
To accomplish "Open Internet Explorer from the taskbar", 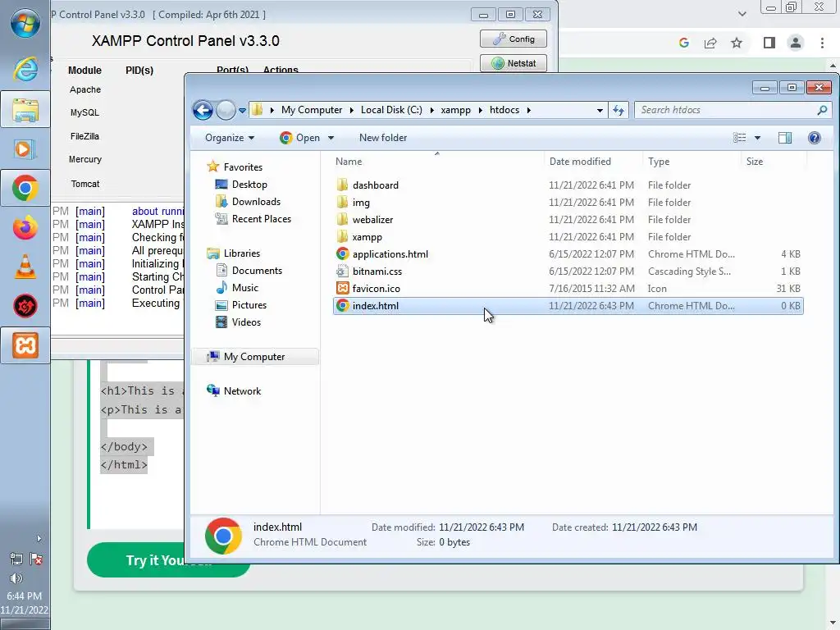I will pos(25,70).
